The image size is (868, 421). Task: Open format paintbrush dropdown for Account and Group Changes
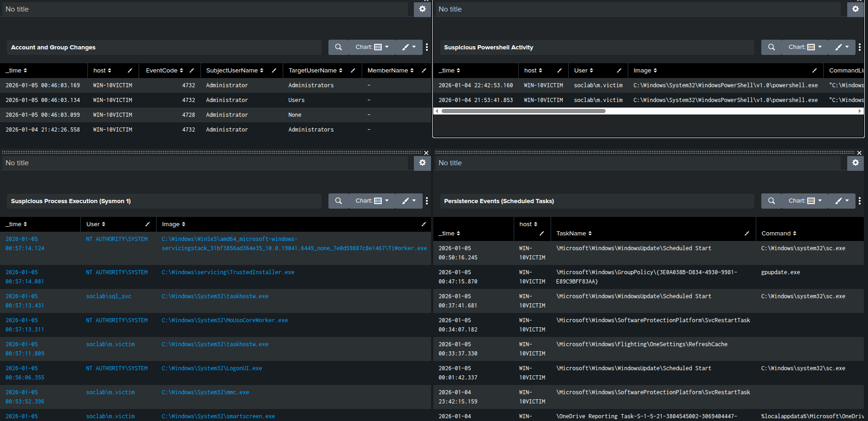[409, 47]
